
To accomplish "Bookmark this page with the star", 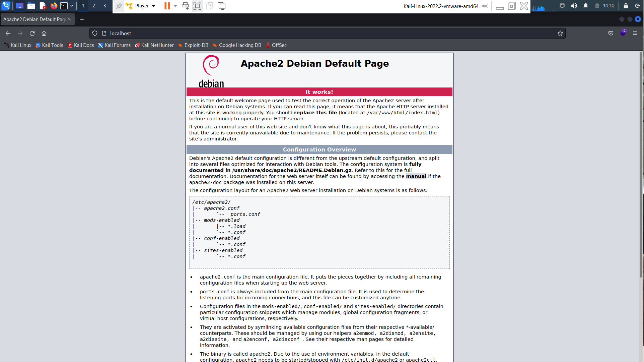I will click(x=560, y=33).
